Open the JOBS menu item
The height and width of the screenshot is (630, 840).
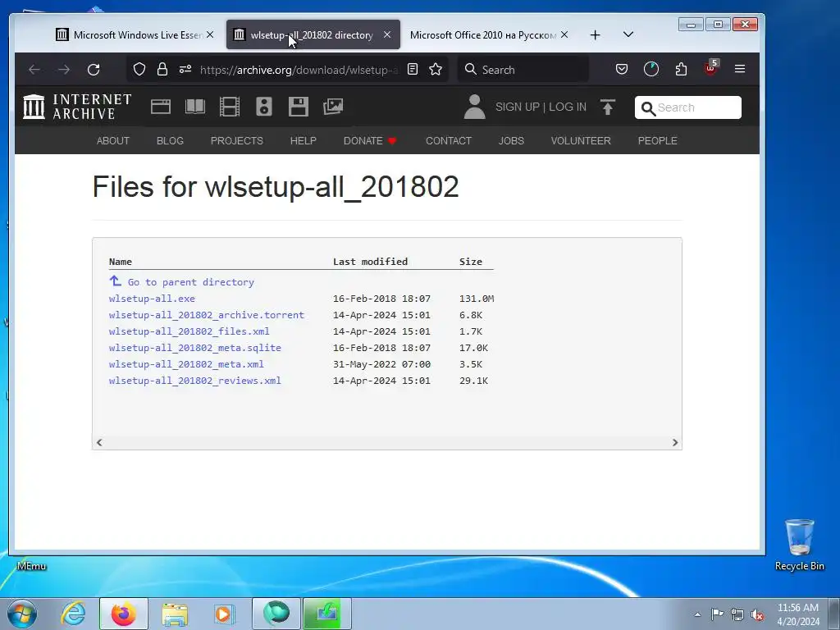511,140
